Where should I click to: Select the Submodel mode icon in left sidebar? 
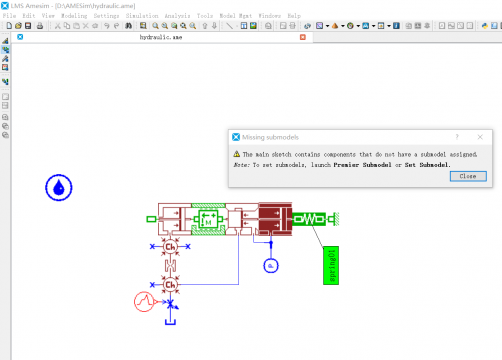click(5, 50)
